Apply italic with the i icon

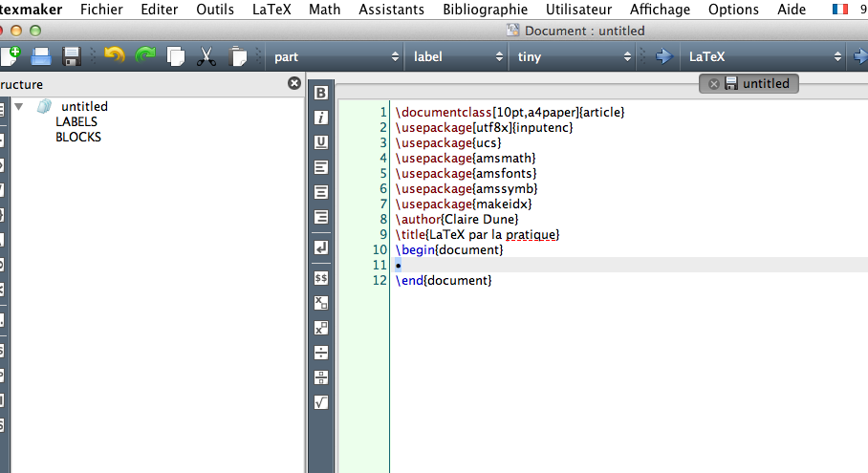click(x=321, y=118)
